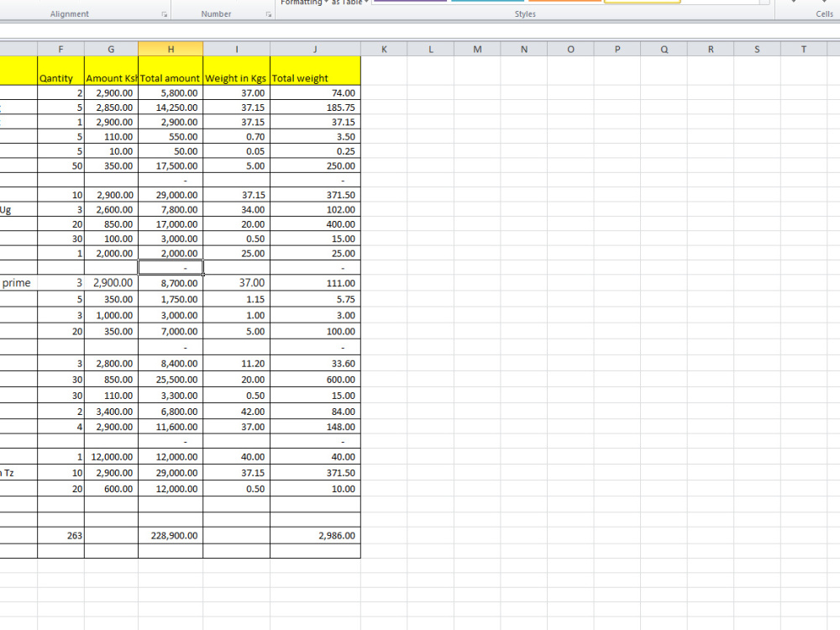The height and width of the screenshot is (630, 840).
Task: Click the 'Total amount' header cell
Action: (171, 71)
